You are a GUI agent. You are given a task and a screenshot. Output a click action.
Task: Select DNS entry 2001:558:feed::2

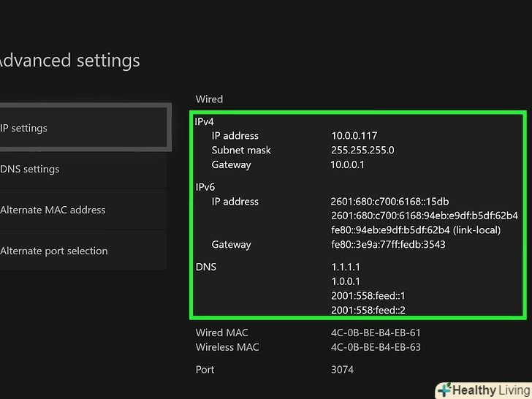pos(368,311)
